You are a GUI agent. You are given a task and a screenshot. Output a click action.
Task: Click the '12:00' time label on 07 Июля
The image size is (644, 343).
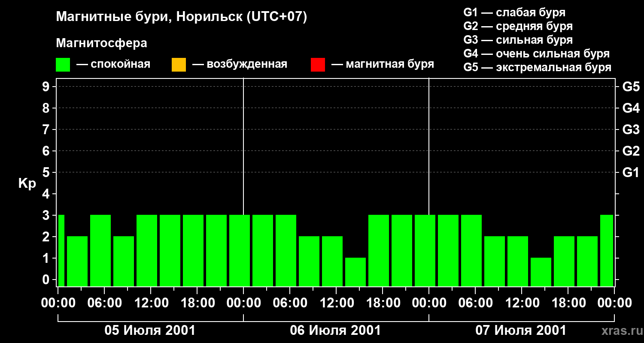coord(522,303)
